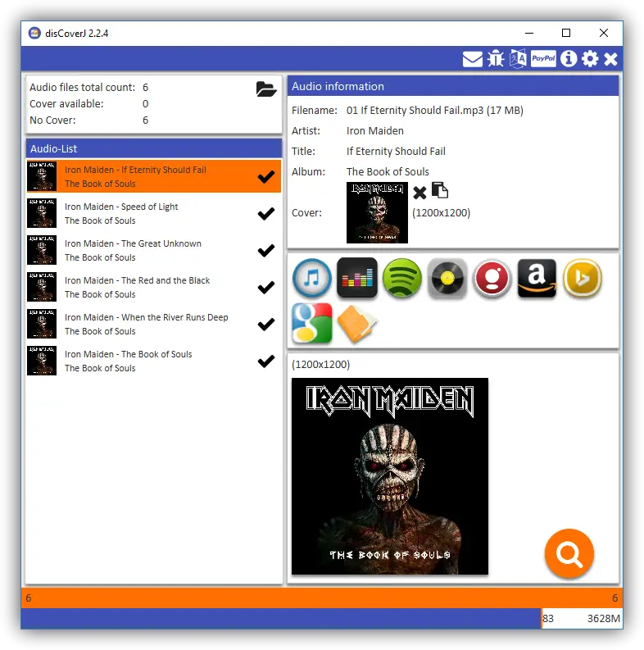
Task: Select the Speed of Light track
Action: click(x=154, y=213)
